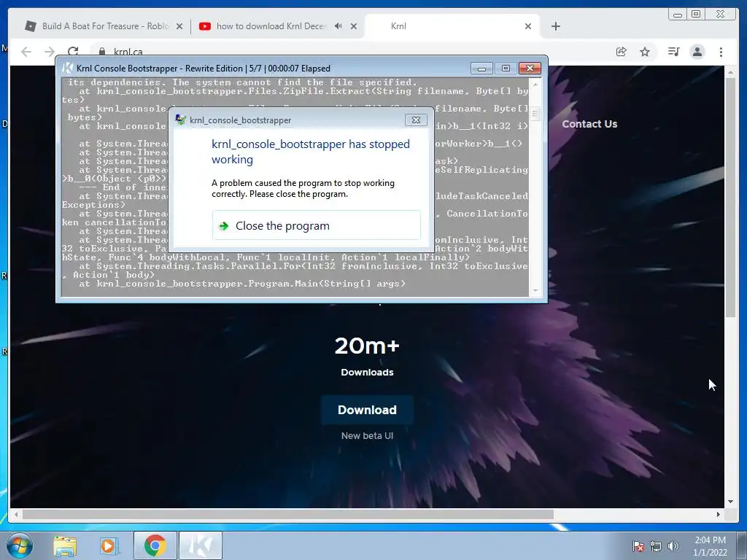The height and width of the screenshot is (560, 747).
Task: Restore down the Chrome window
Action: point(696,15)
